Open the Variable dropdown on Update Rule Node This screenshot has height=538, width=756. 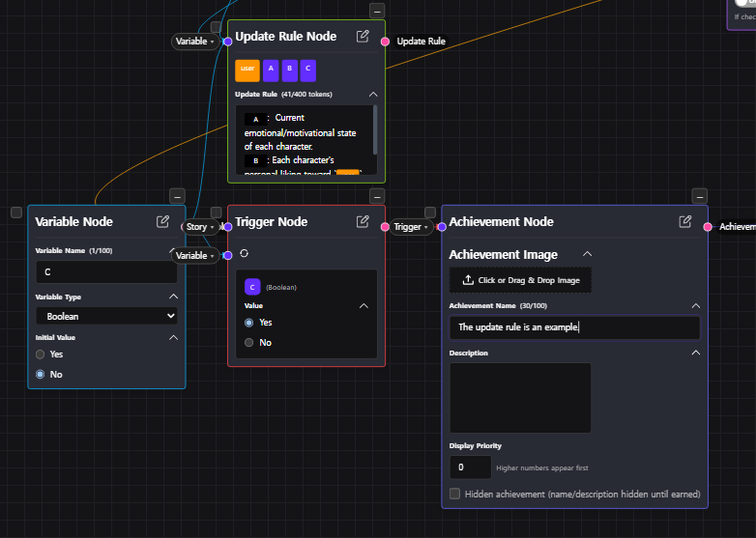tap(194, 42)
